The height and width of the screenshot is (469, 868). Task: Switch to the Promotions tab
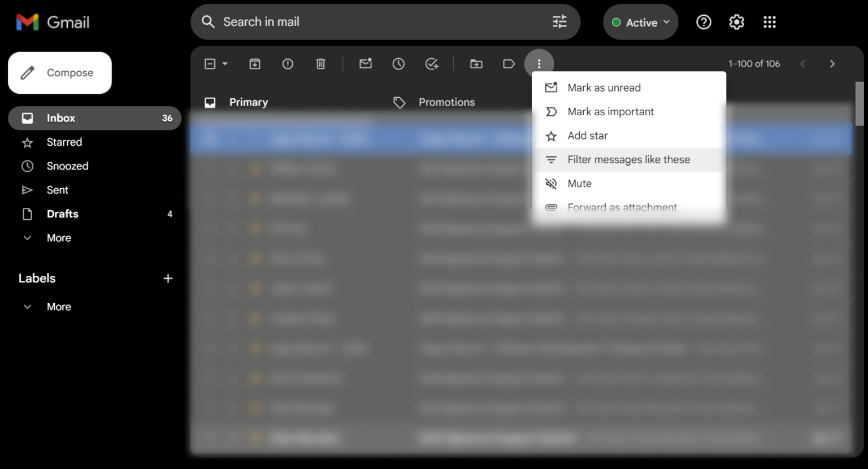click(446, 102)
